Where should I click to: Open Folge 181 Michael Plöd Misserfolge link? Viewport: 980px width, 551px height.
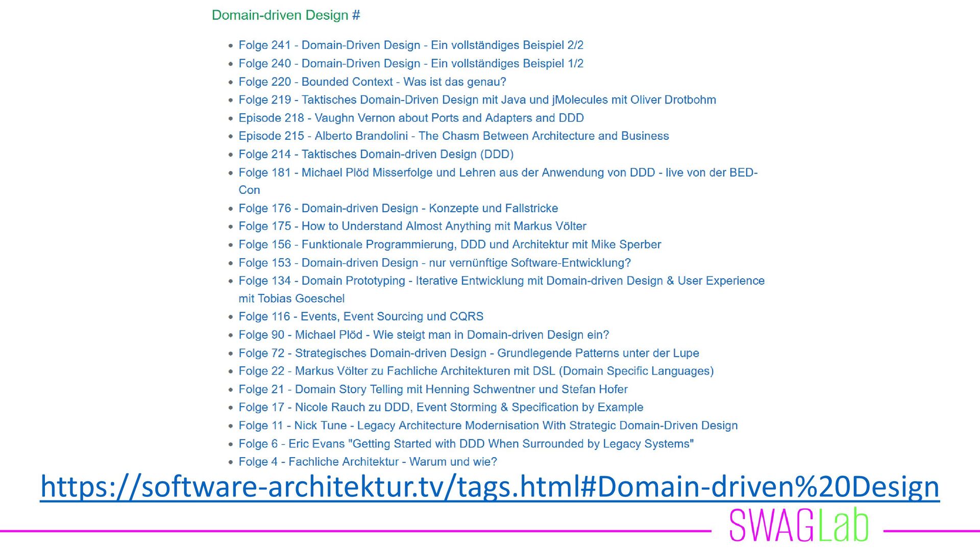498,173
